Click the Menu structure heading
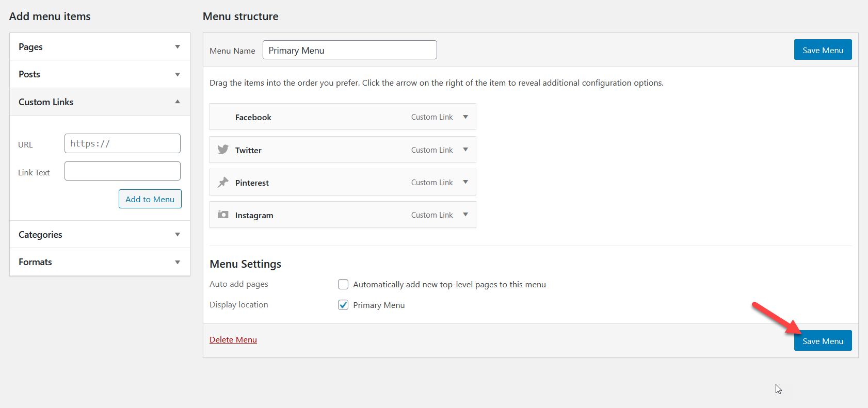 click(x=240, y=17)
